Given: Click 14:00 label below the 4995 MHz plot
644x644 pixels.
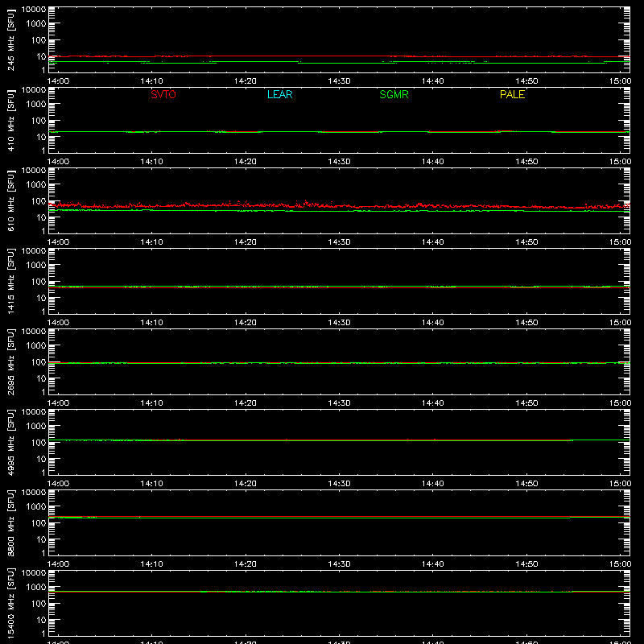Looking at the screenshot, I should [58, 484].
